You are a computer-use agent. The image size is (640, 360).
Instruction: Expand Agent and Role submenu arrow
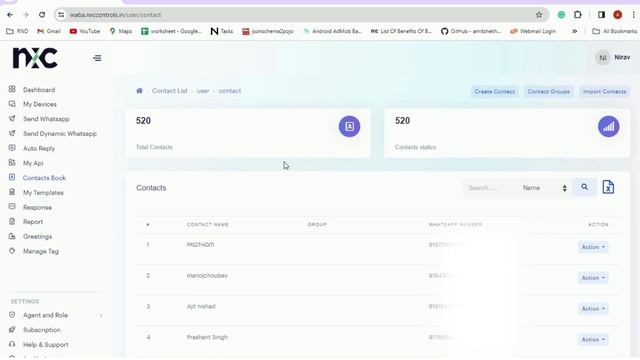101,315
